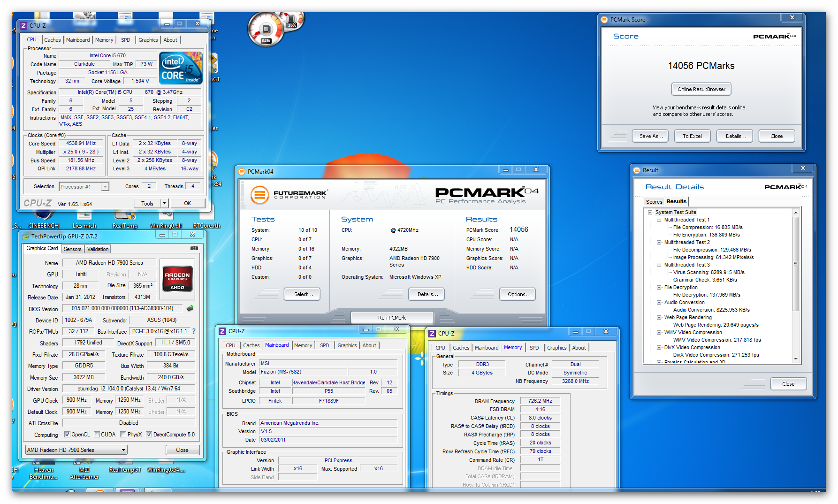The image size is (838, 504).
Task: Select Virus Scanning: 8289.915 MB/s row
Action: click(x=708, y=272)
